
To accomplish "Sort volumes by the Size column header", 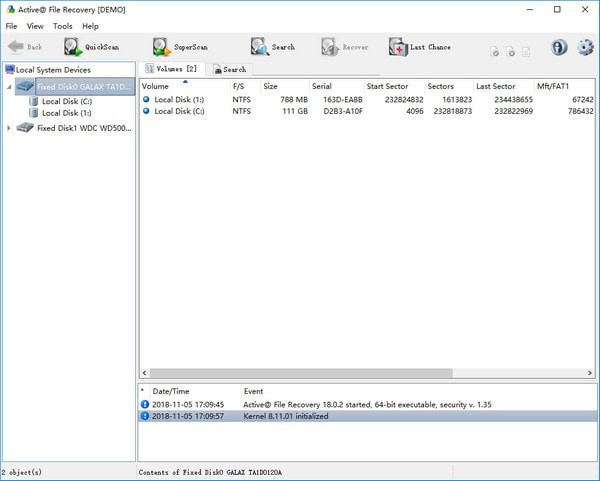I will 270,86.
